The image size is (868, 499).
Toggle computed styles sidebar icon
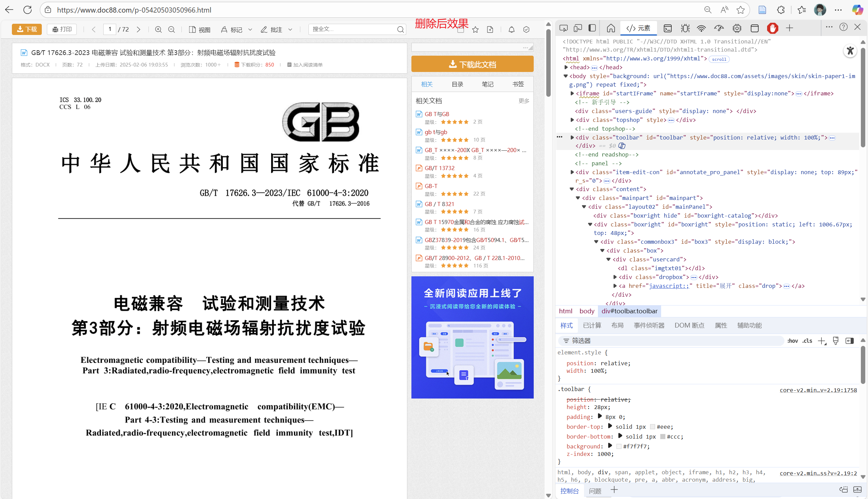(x=849, y=341)
